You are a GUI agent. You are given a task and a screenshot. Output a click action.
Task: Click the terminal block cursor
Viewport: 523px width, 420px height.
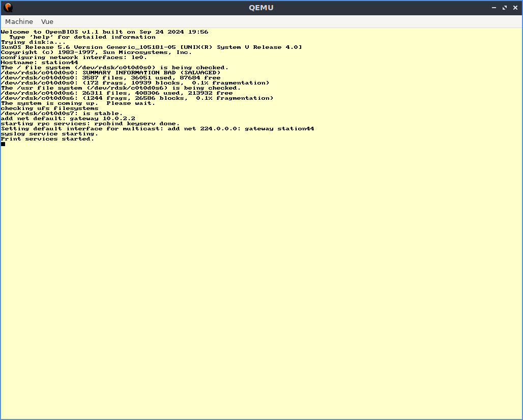click(x=3, y=144)
